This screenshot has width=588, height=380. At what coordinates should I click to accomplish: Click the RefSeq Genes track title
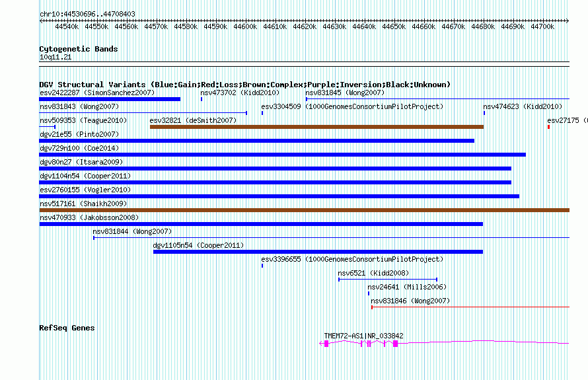click(67, 328)
